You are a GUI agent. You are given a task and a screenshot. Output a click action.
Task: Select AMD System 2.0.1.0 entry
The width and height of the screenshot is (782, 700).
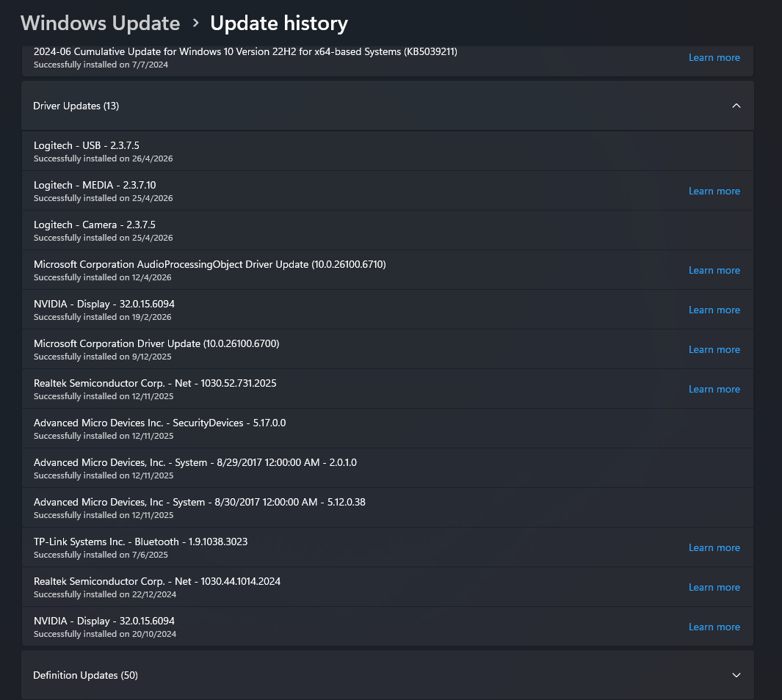tap(388, 468)
